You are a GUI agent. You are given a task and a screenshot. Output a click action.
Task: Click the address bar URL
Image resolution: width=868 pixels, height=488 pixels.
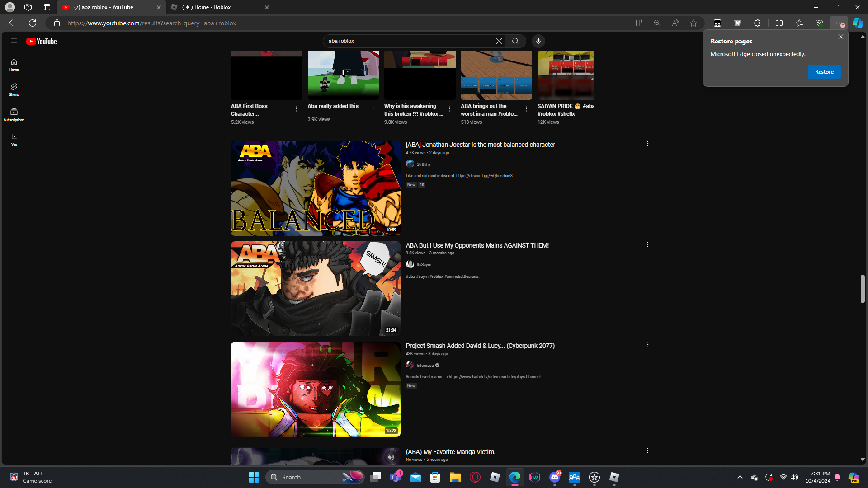point(152,23)
